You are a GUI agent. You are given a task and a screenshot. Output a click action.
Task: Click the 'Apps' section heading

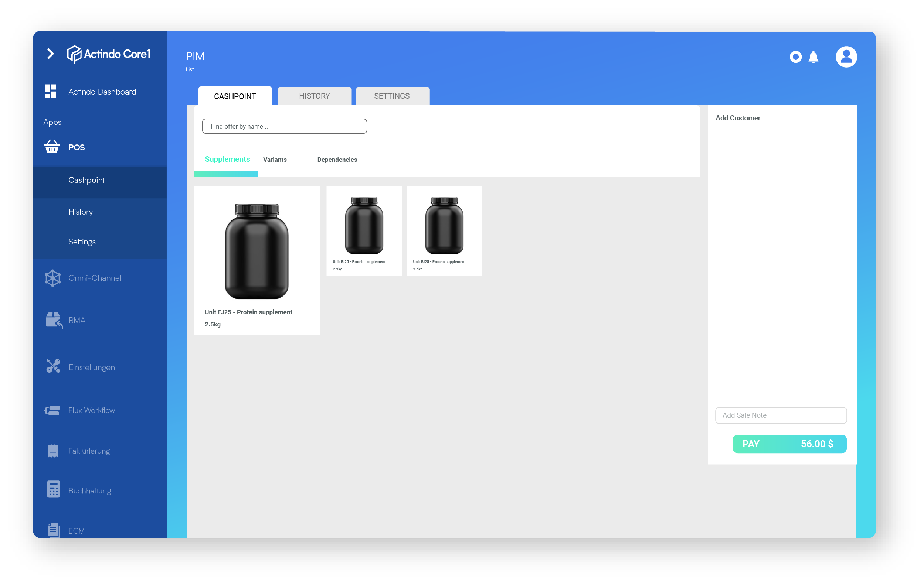[52, 122]
